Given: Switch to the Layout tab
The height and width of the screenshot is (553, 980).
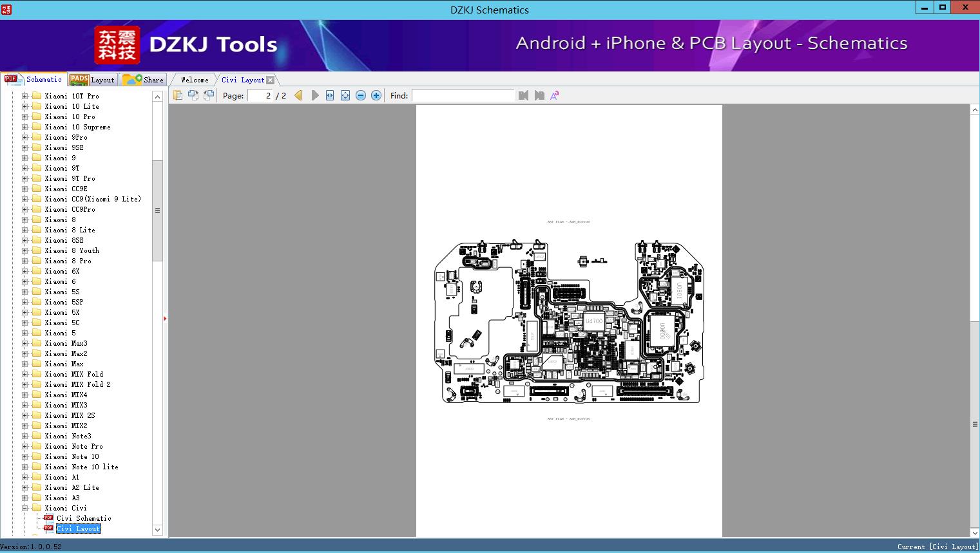Looking at the screenshot, I should [x=93, y=80].
